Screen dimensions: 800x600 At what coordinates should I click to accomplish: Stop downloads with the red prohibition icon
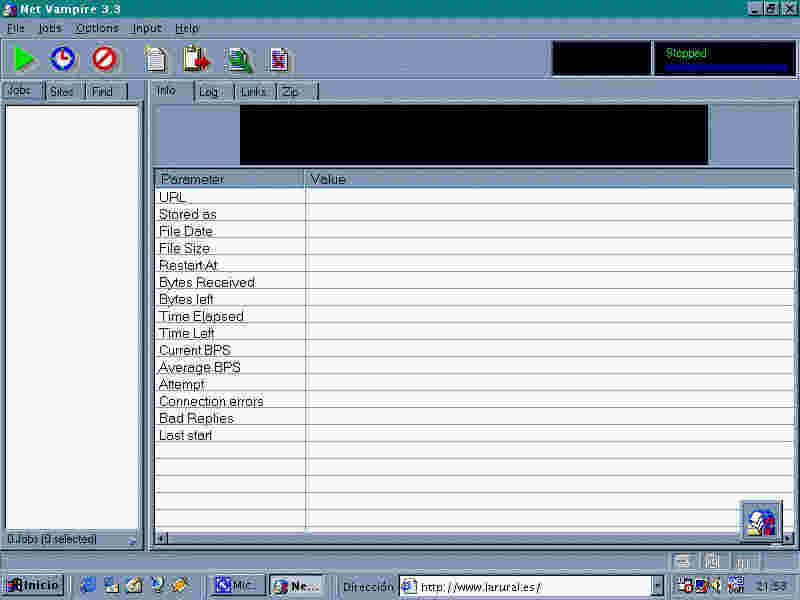coord(104,59)
